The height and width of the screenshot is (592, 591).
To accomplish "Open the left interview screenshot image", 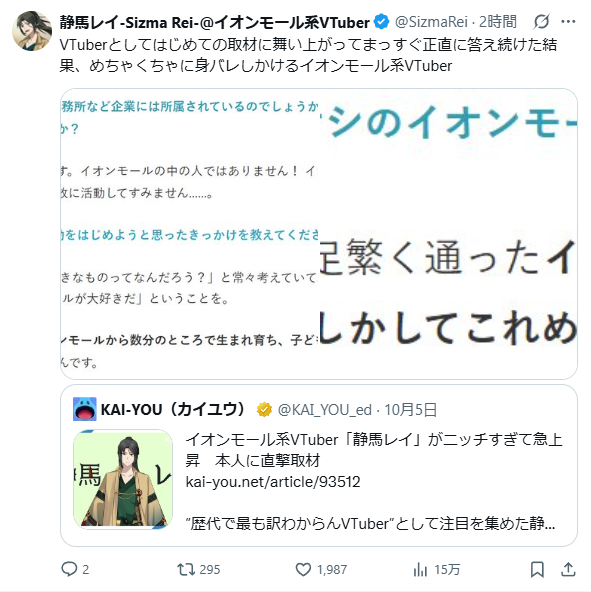I will (190, 234).
